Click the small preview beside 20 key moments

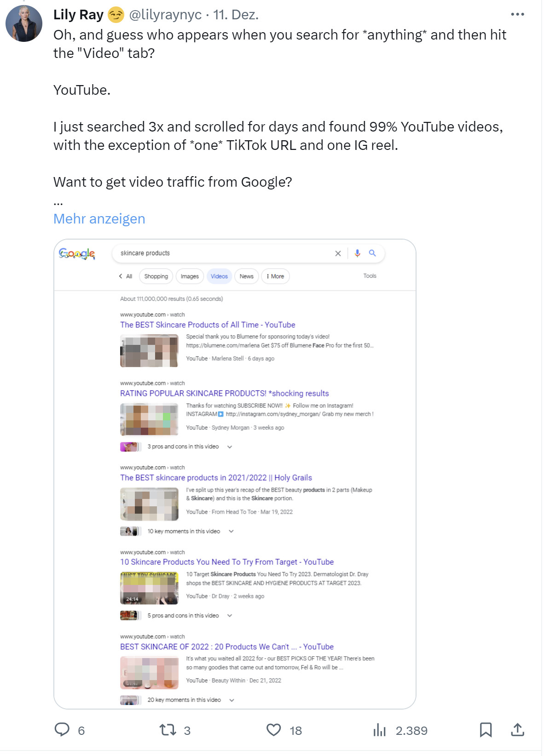click(130, 700)
